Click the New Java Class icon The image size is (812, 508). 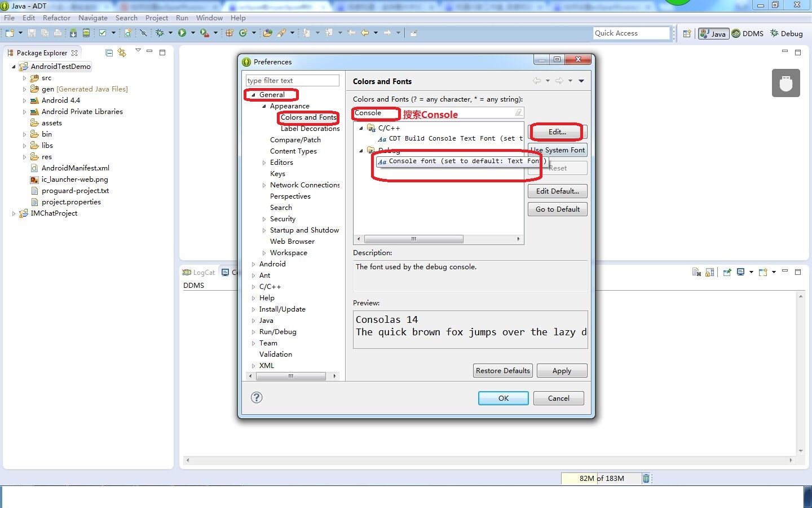[x=243, y=33]
